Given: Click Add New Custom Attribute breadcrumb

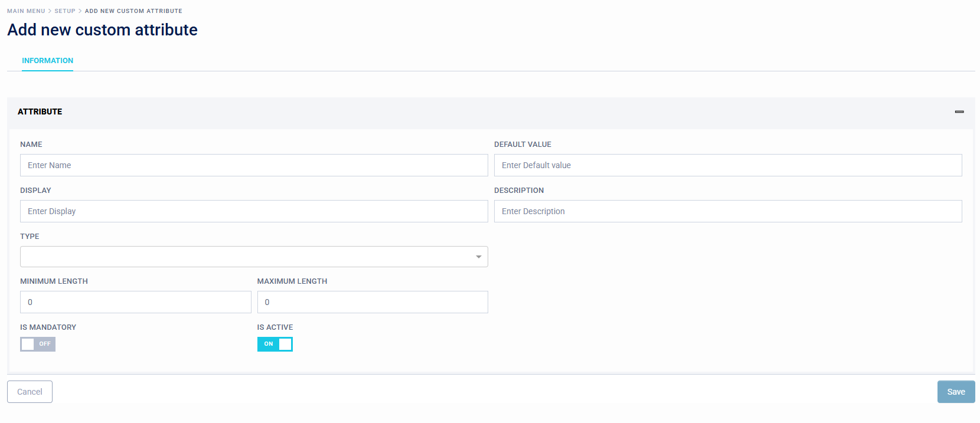Looking at the screenshot, I should pyautogui.click(x=133, y=11).
